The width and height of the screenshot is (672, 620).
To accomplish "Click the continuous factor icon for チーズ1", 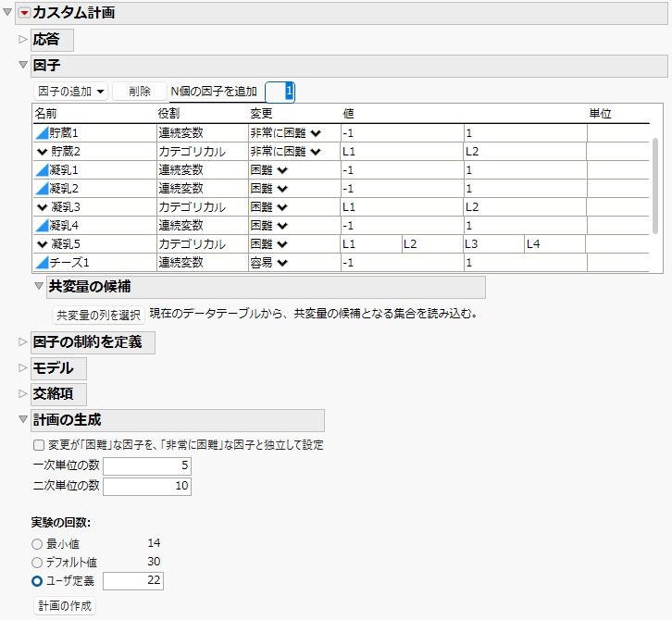I will (42, 263).
